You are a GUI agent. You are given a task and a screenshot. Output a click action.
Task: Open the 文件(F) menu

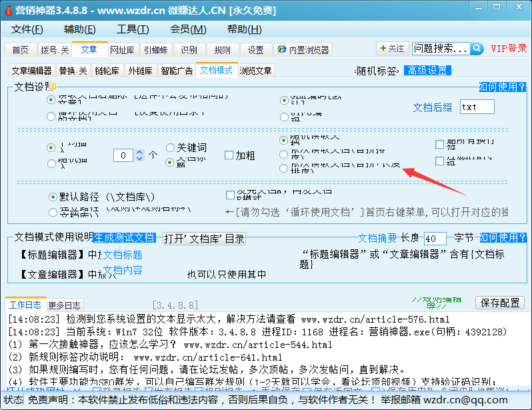(x=27, y=29)
